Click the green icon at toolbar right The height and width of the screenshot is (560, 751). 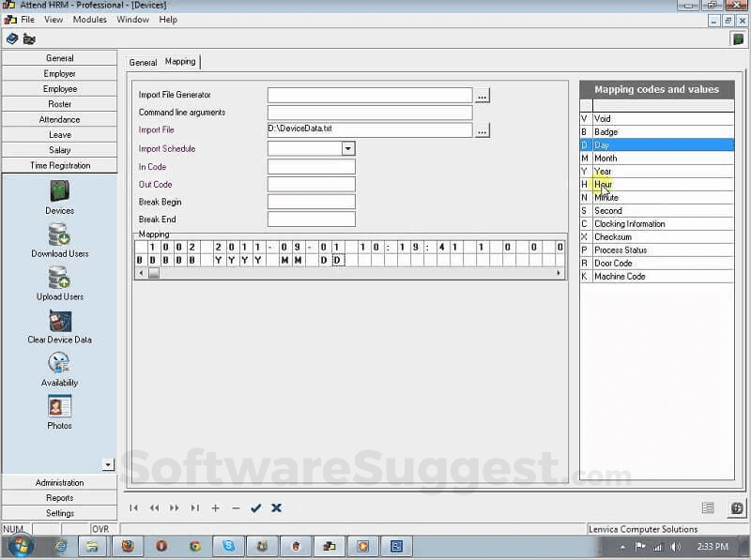[x=738, y=39]
